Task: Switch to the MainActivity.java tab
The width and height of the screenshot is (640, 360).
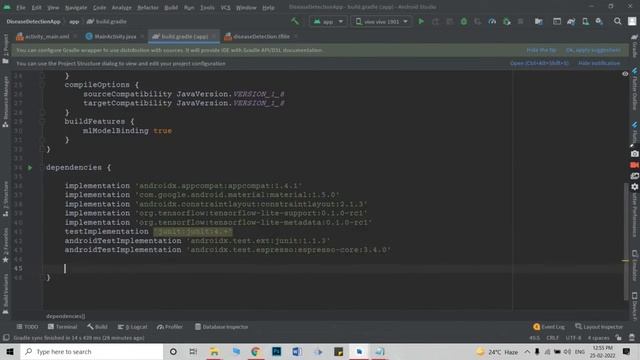Action: tap(115, 36)
